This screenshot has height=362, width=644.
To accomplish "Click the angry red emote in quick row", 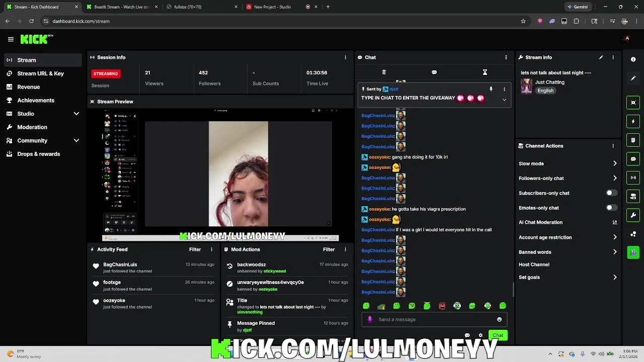I will click(x=442, y=306).
